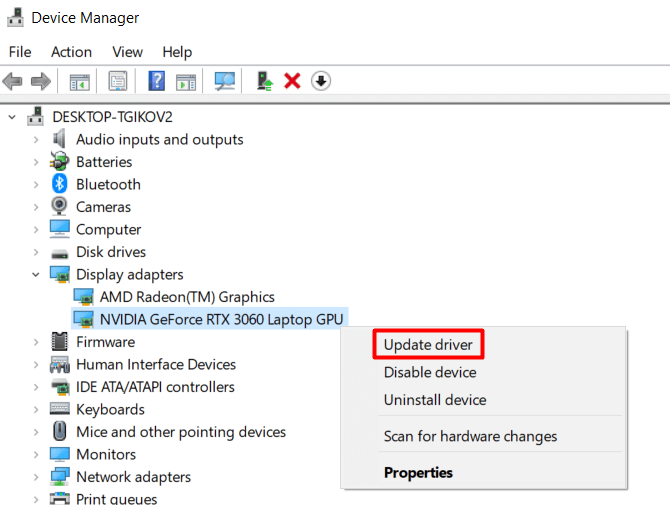This screenshot has width=670, height=505.
Task: Select Disable device in context menu
Action: [430, 372]
